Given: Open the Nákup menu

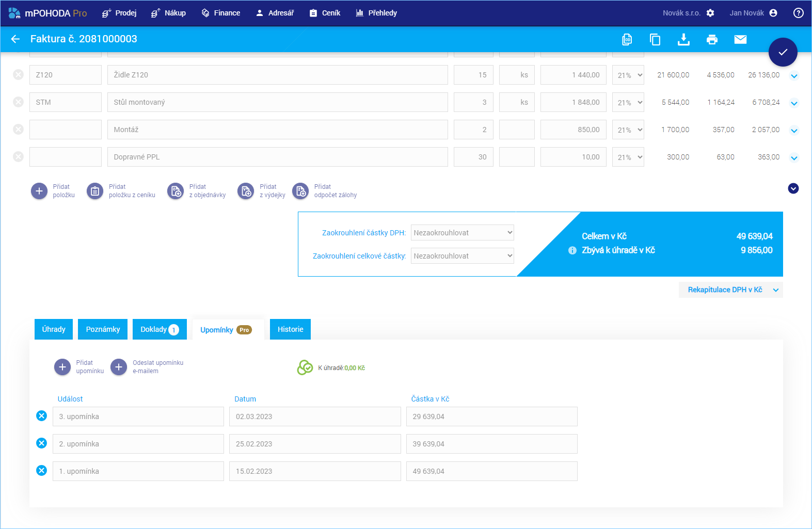Looking at the screenshot, I should click(x=168, y=13).
